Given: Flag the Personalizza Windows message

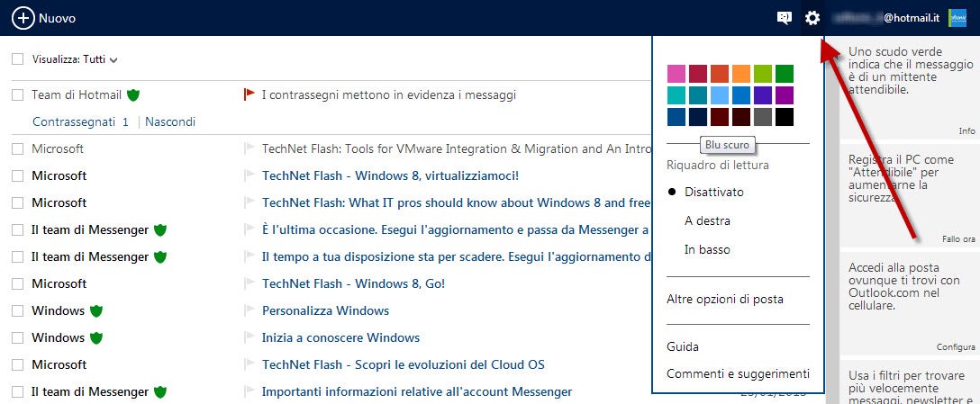Looking at the screenshot, I should click(x=250, y=311).
